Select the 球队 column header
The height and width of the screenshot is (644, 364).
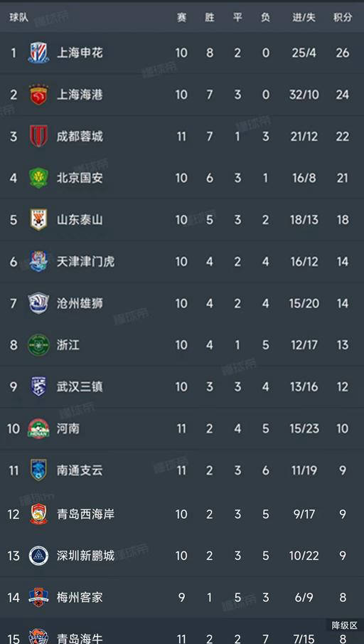[x=19, y=18]
